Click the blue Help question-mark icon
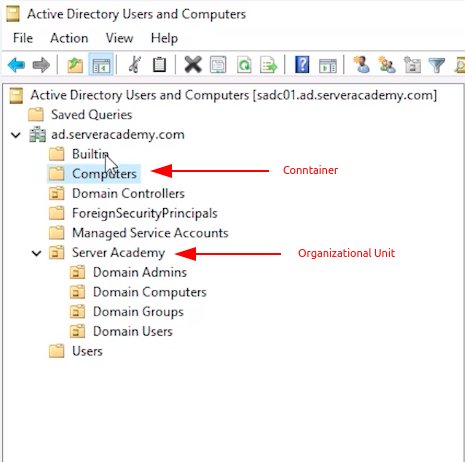This screenshot has height=462, width=465. 302,65
